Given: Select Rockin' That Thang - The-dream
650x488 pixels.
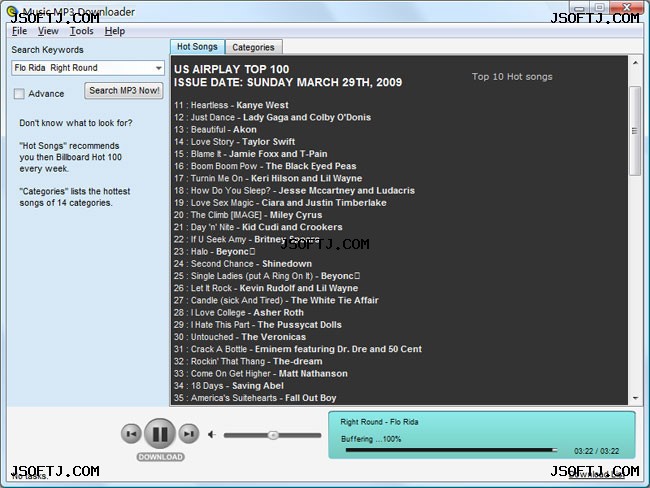Looking at the screenshot, I should tap(248, 362).
